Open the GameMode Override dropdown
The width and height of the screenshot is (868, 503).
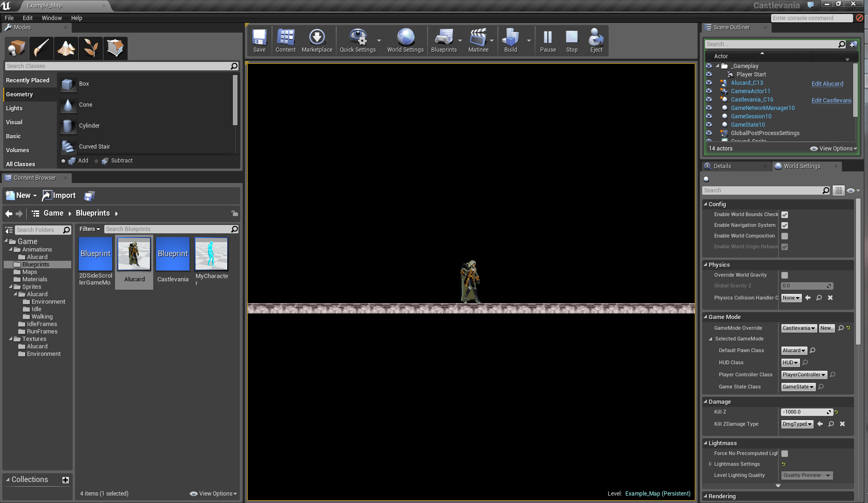point(799,328)
